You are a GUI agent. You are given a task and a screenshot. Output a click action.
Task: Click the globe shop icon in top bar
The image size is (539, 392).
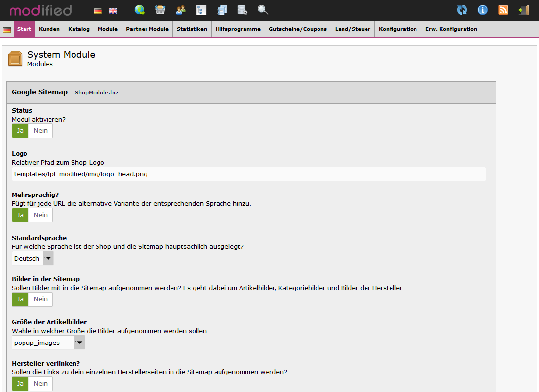pyautogui.click(x=140, y=10)
